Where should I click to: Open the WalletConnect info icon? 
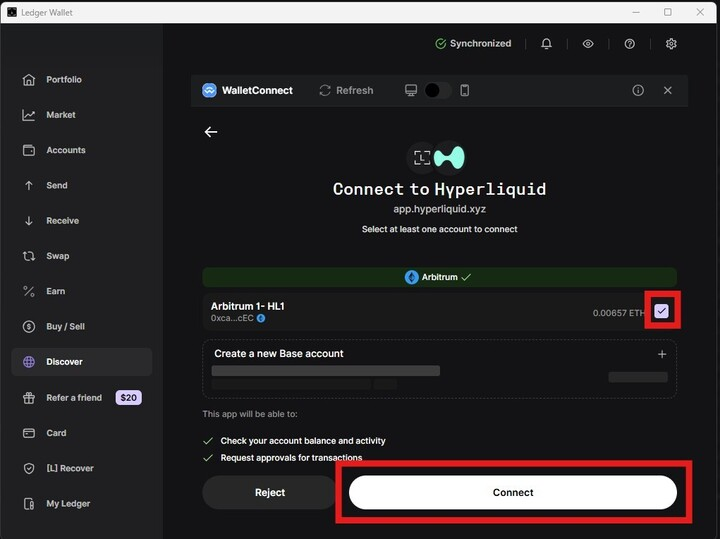pos(638,90)
